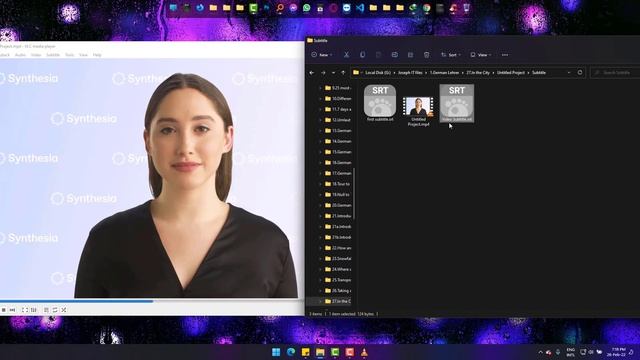Click Local Disk (G:) in address bar
640x360 pixels.
pos(378,73)
